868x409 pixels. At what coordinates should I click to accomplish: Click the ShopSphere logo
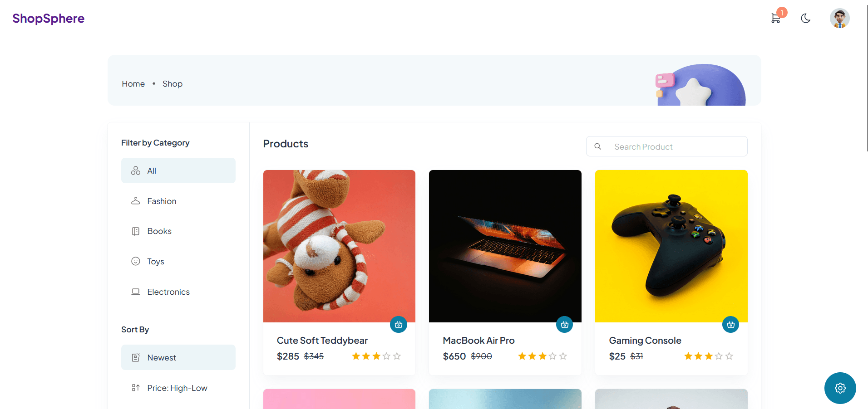[x=49, y=19]
